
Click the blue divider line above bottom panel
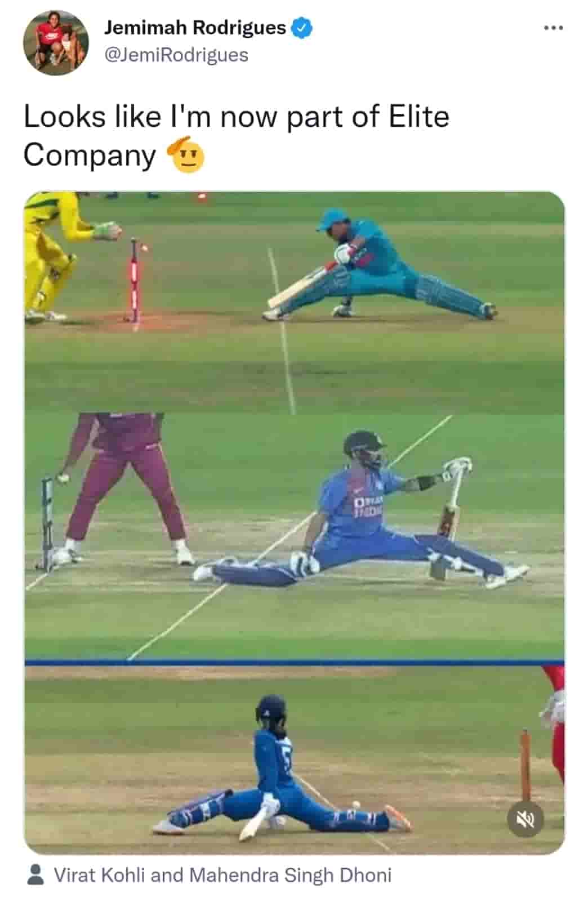coord(294,663)
